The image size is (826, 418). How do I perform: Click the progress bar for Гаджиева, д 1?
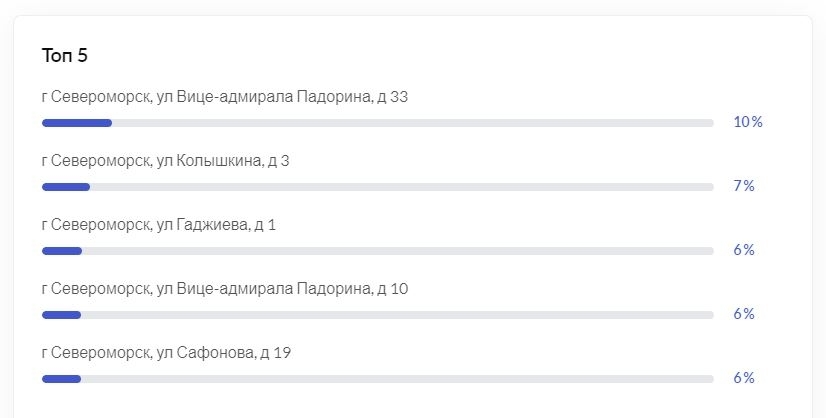coord(378,251)
